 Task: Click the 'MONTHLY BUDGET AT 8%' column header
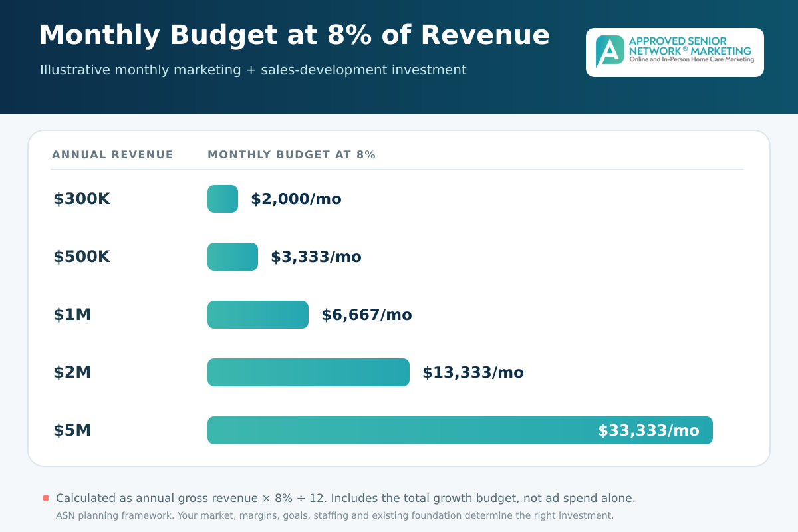click(x=292, y=155)
